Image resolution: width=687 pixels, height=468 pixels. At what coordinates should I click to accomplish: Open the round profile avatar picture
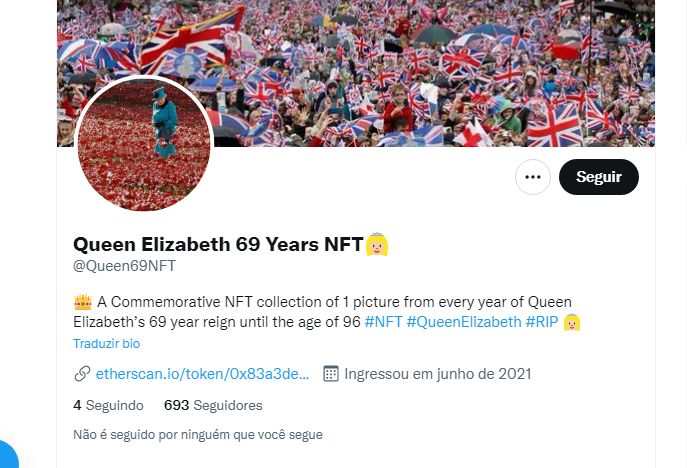coord(144,145)
